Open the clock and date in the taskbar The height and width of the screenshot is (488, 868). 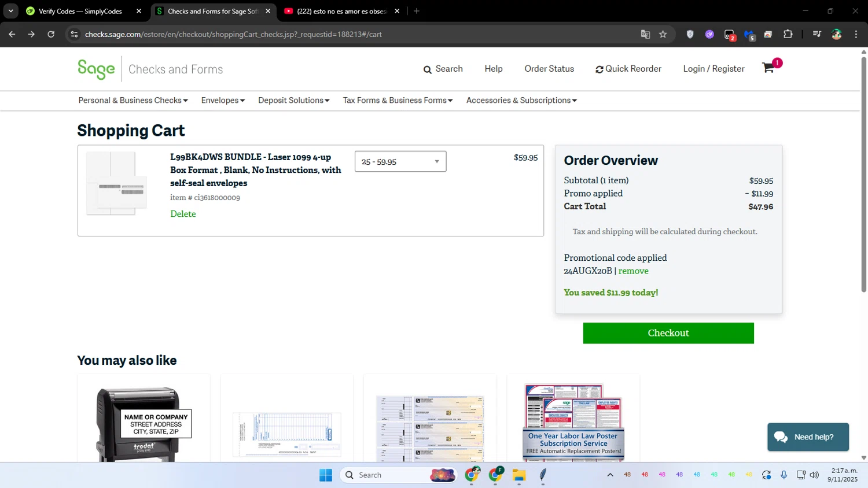pos(843,475)
